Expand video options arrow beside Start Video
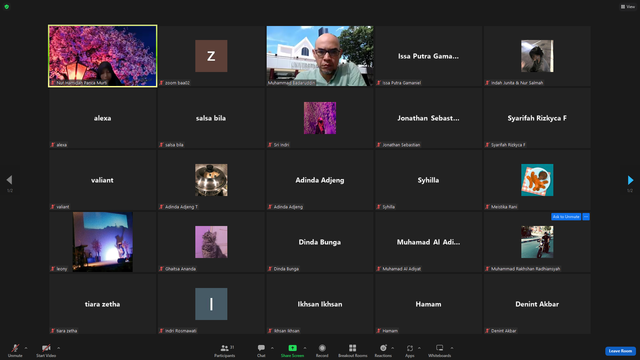Image resolution: width=640 pixels, height=360 pixels. click(58, 348)
